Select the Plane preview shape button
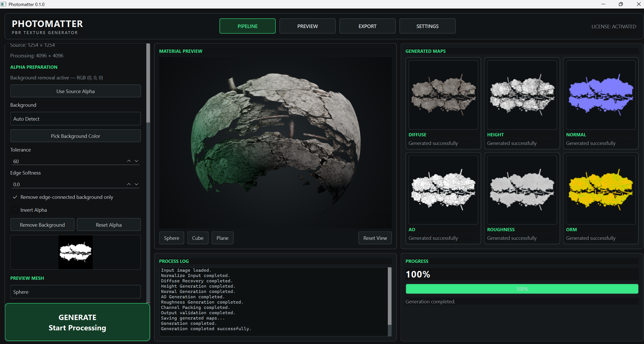644x344 pixels. pos(222,238)
